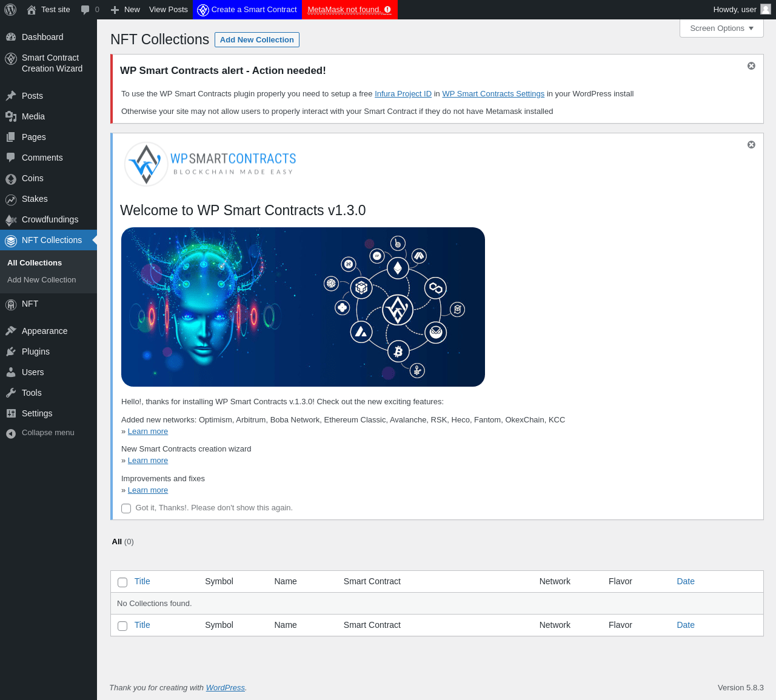Click the Settings sliders icon

click(x=11, y=413)
